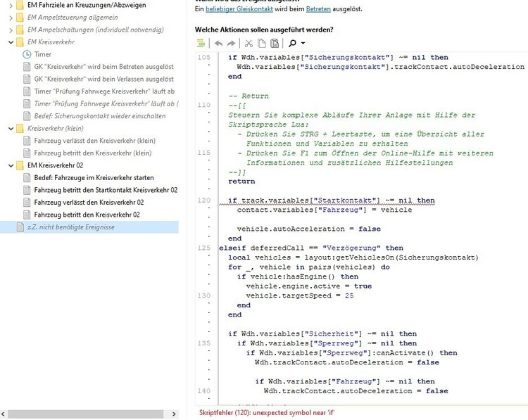Click code line 120 with the error
This screenshot has height=420, width=528.
[x=331, y=201]
